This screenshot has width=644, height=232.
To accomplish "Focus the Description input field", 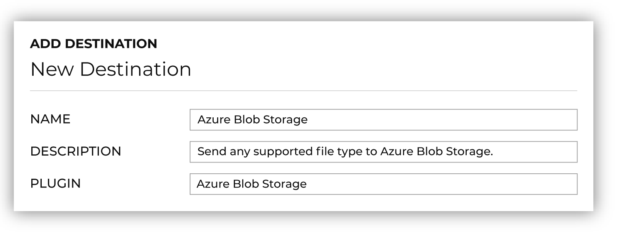I will click(383, 152).
